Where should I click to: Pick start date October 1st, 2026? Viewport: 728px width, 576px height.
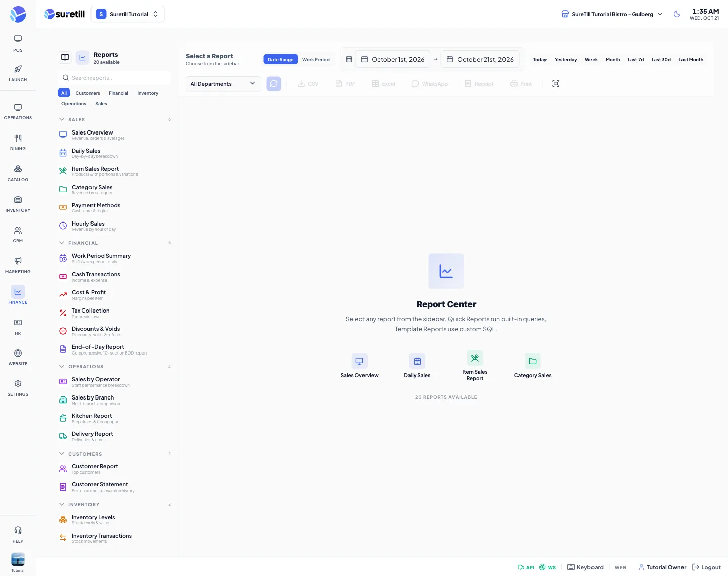pyautogui.click(x=393, y=59)
